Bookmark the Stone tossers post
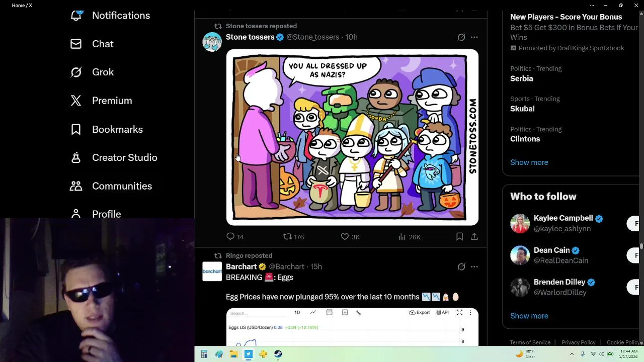 point(459,236)
